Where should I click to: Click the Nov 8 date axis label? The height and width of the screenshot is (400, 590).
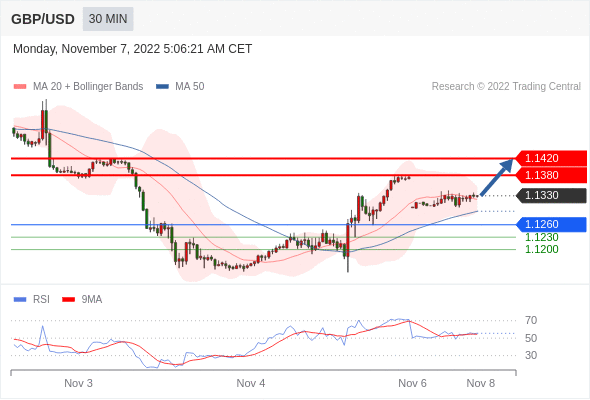coord(481,383)
